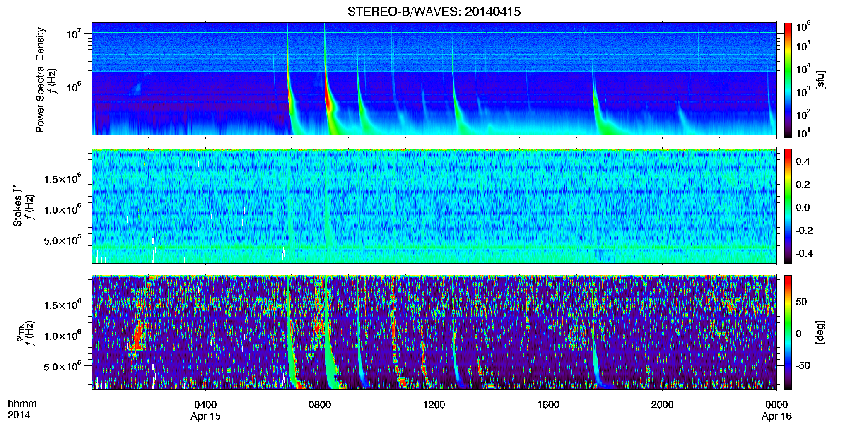Select the φ RTN axis label

click(x=19, y=332)
